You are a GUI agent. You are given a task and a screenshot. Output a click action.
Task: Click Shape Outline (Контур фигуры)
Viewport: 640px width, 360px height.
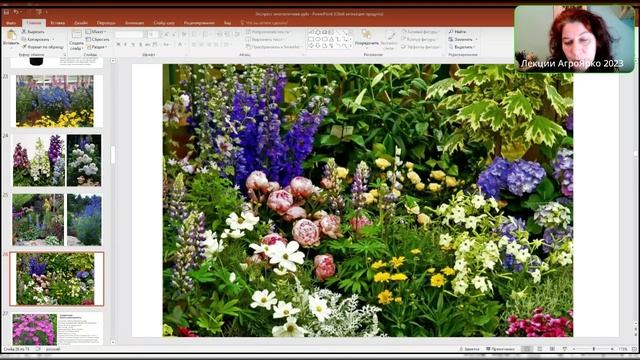[419, 39]
